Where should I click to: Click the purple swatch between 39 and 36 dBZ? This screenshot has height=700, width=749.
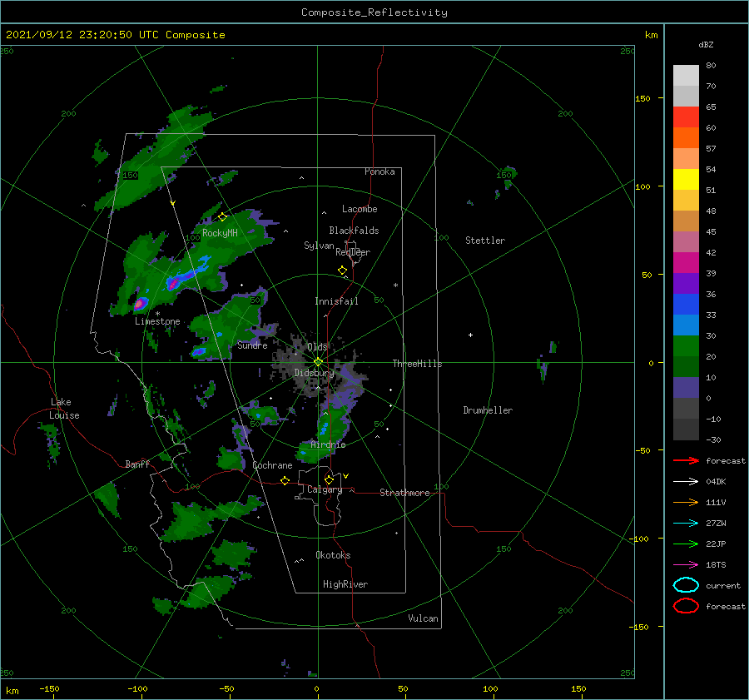point(686,284)
